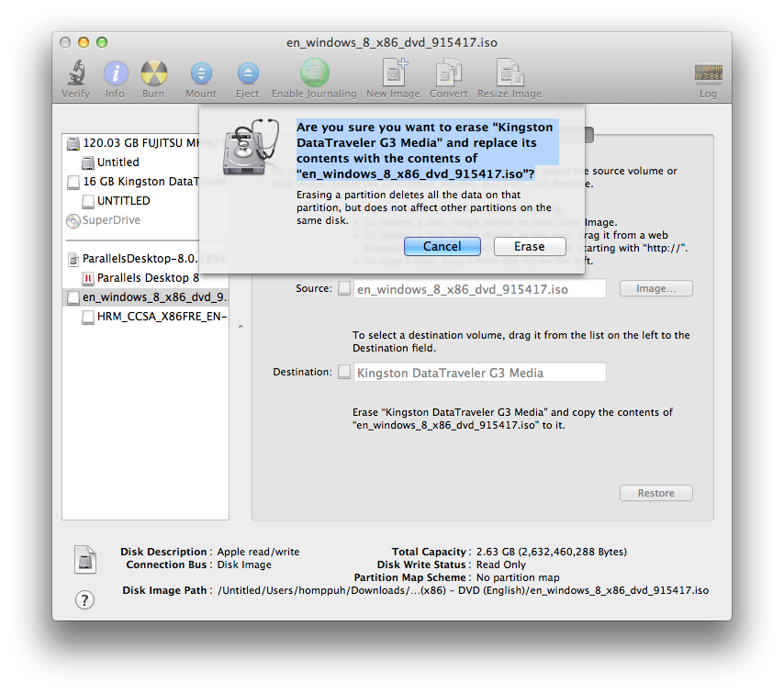Click the Resize Image toolbar icon
This screenshot has width=784, height=693.
(x=510, y=73)
